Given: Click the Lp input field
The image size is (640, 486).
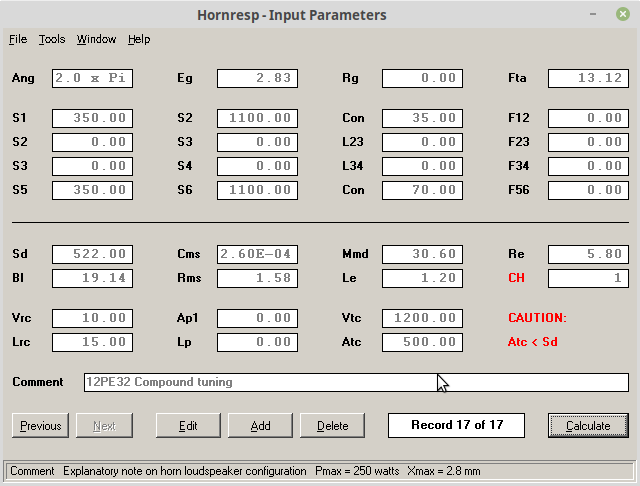Looking at the screenshot, I should (258, 342).
